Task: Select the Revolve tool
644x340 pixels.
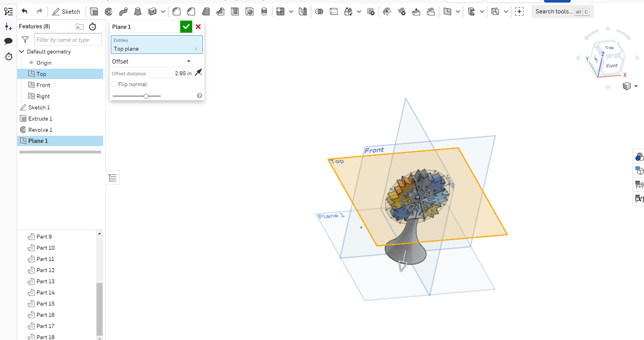Action: [108, 11]
